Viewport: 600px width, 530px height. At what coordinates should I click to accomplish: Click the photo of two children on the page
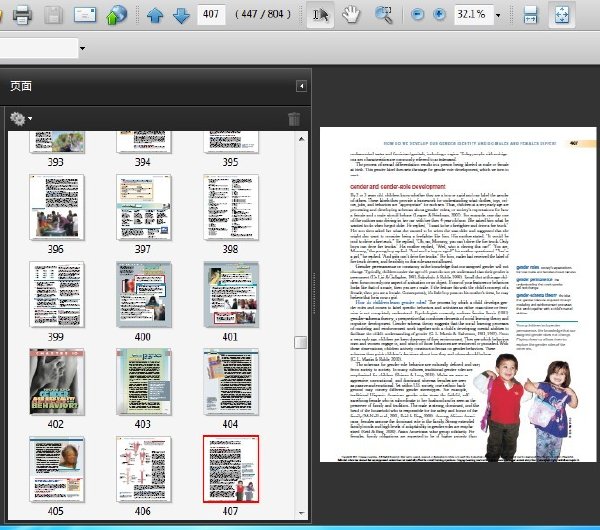coord(525,406)
